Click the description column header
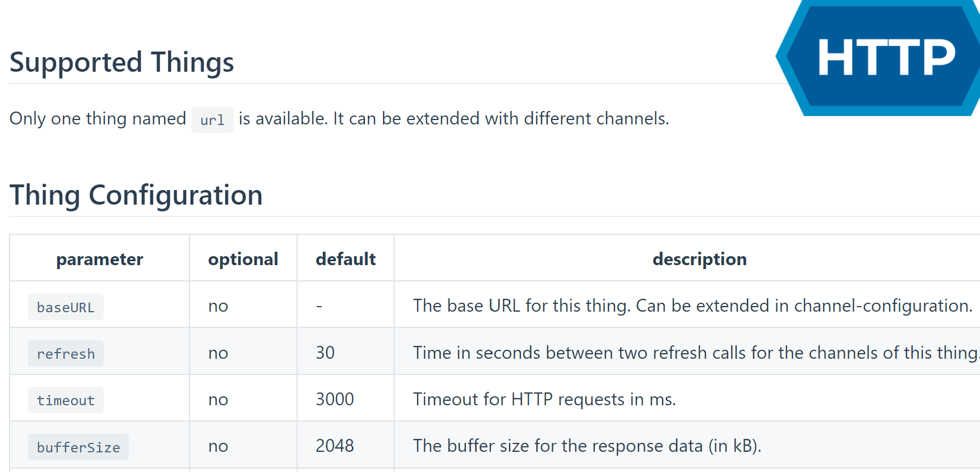980x472 pixels. click(x=699, y=259)
